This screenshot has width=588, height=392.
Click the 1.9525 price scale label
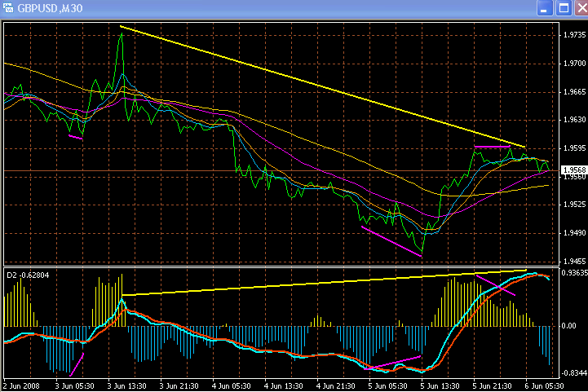[574, 205]
